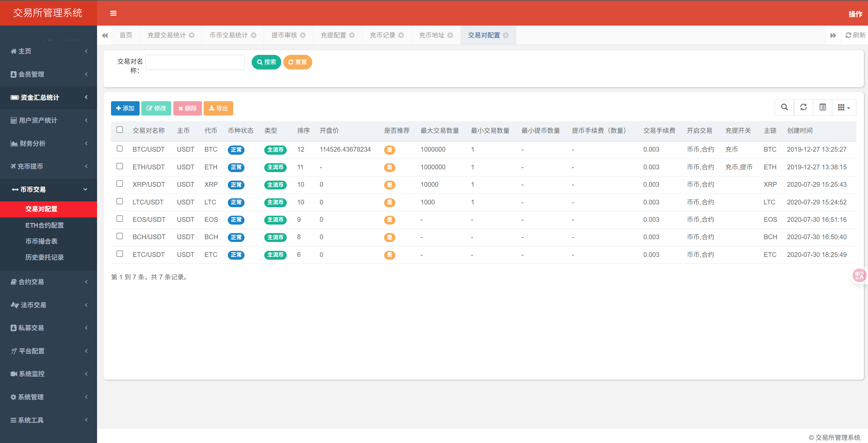Viewport: 868px width, 443px height.
Task: Toggle the table card view icon
Action: (822, 108)
